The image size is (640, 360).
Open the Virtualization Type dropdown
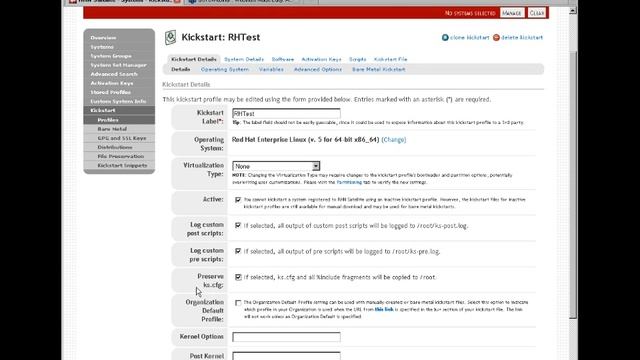click(x=276, y=166)
